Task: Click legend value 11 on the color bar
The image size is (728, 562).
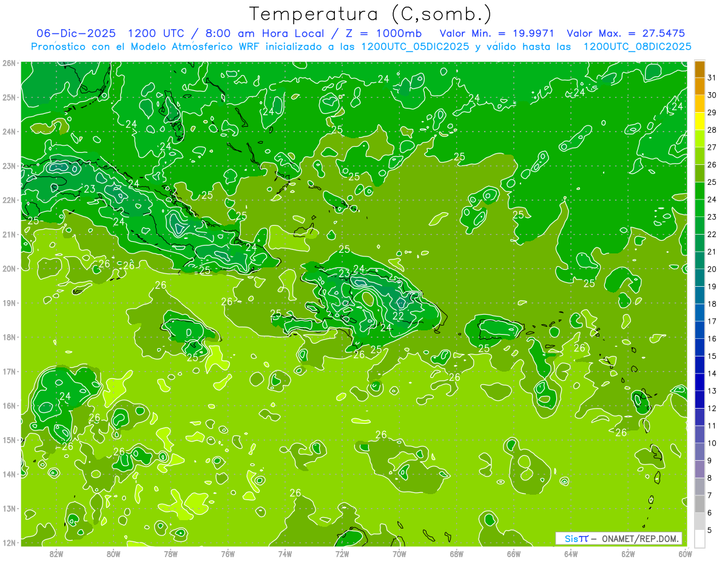Action: (x=712, y=426)
